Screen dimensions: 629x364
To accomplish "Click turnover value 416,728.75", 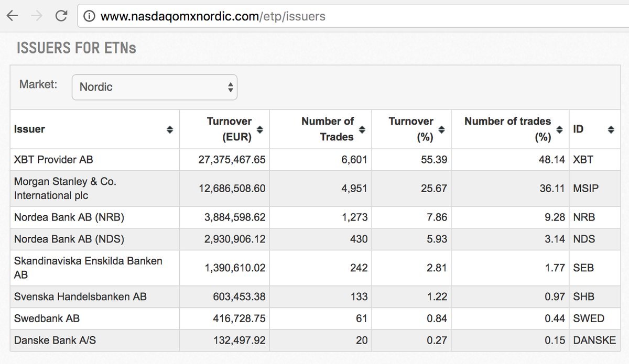I will [240, 319].
